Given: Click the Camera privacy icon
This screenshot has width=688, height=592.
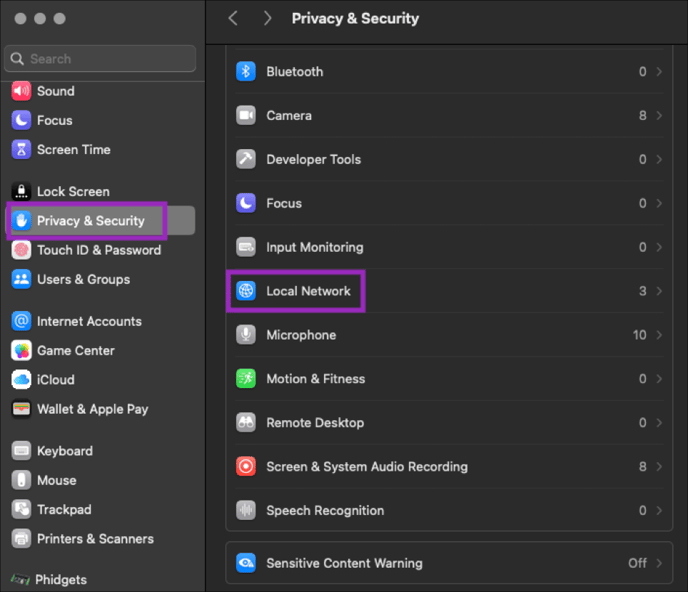Looking at the screenshot, I should click(x=246, y=115).
